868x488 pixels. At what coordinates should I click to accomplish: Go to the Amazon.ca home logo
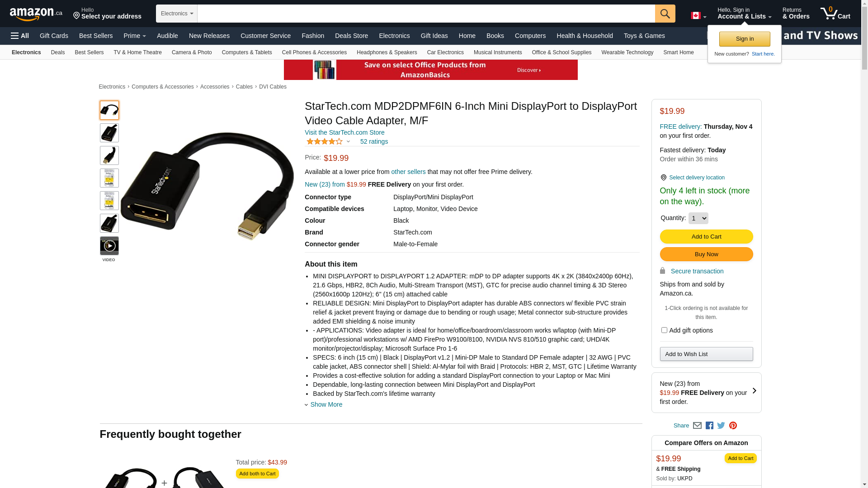pyautogui.click(x=36, y=14)
